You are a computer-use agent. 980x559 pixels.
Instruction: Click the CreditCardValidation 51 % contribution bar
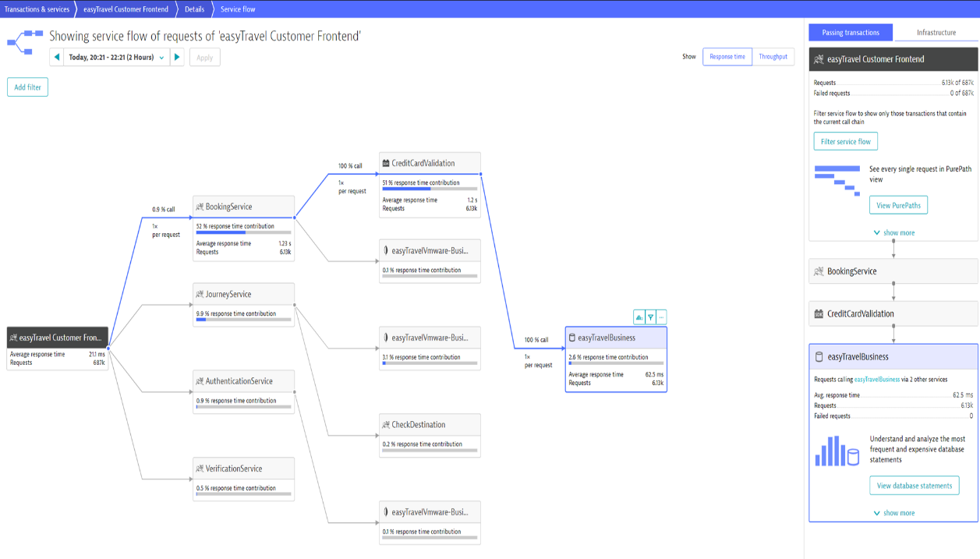click(430, 189)
